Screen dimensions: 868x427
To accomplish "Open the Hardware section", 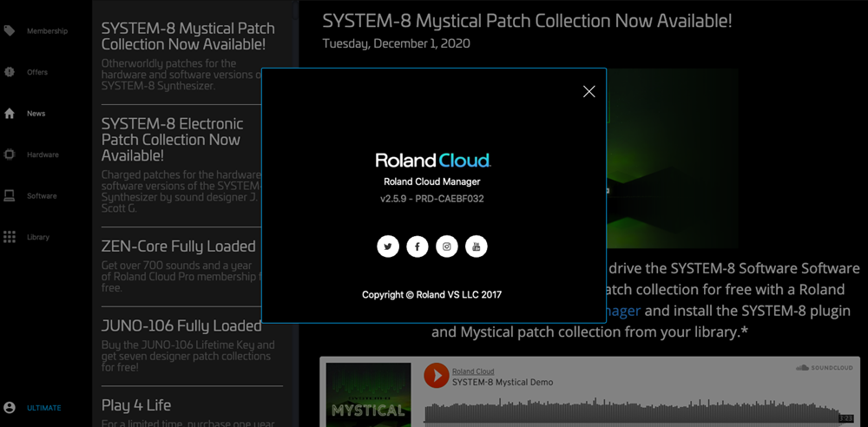I will click(43, 154).
